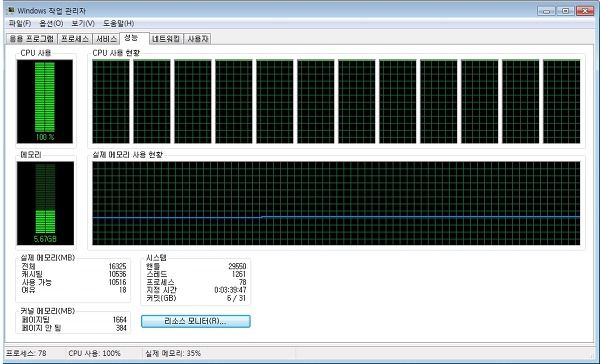Click the 프로세스 row value 78 in 시스템

click(243, 282)
